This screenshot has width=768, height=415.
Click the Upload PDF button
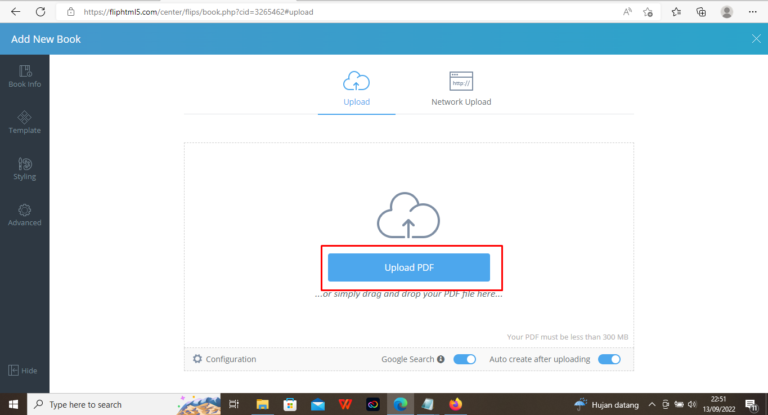click(x=408, y=268)
